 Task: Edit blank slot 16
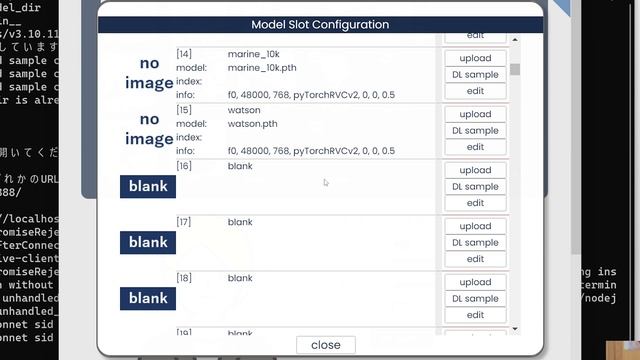click(x=475, y=203)
